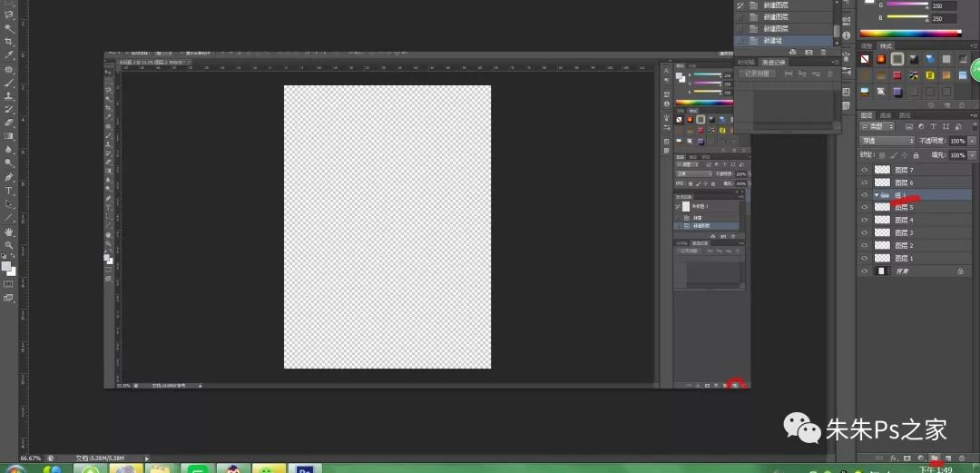
Task: Hide the 背景 background layer
Action: (865, 271)
